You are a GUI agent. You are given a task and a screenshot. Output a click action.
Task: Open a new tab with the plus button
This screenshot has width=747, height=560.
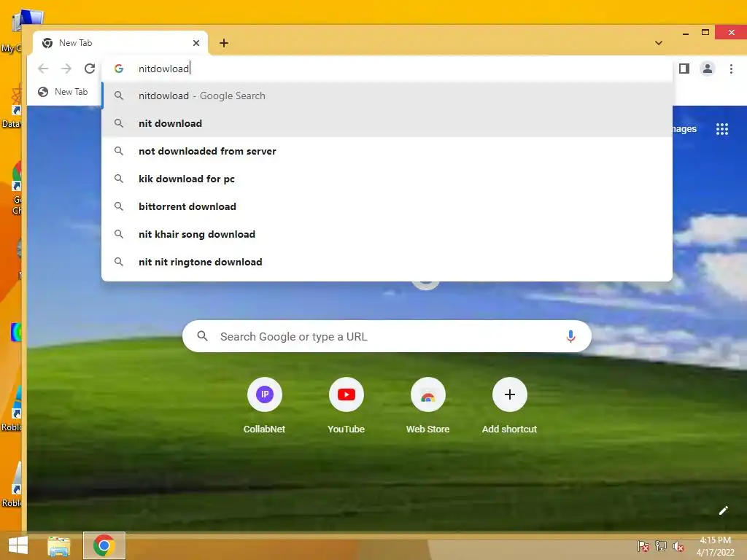[224, 43]
